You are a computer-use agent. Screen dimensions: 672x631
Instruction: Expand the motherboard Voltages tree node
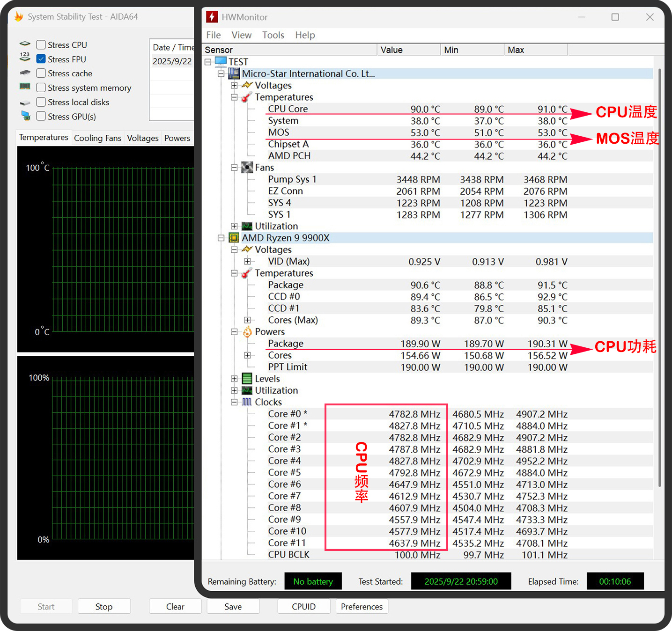(x=234, y=85)
